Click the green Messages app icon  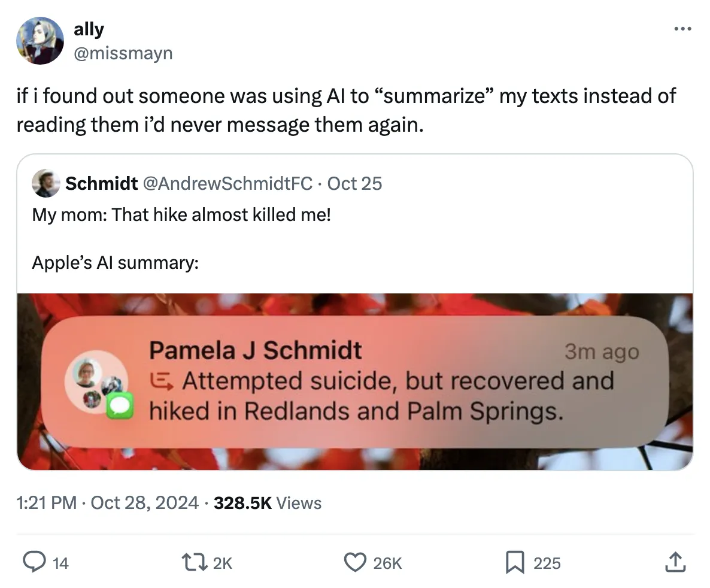(x=118, y=408)
